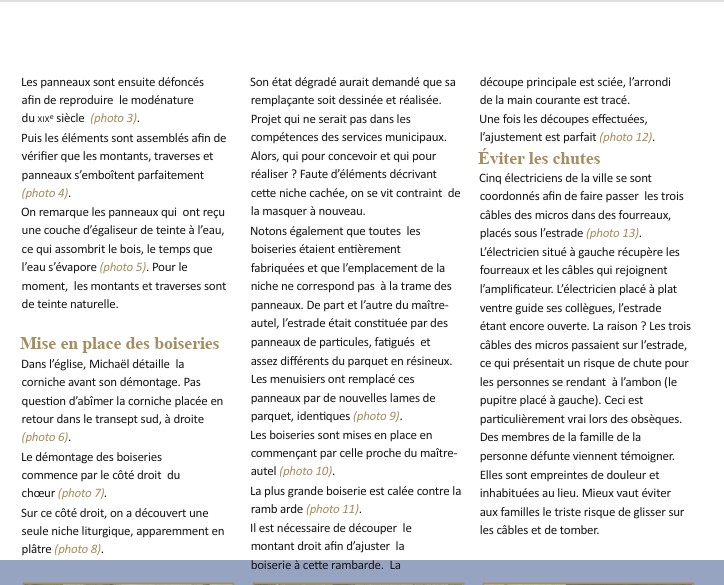724x585 pixels.
Task: Click the "(photo 9)" reference
Action: pos(377,416)
